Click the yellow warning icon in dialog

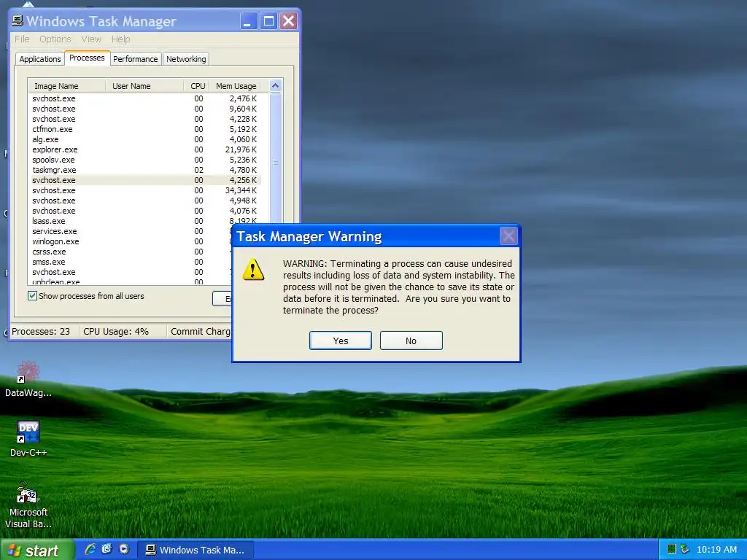pos(253,270)
